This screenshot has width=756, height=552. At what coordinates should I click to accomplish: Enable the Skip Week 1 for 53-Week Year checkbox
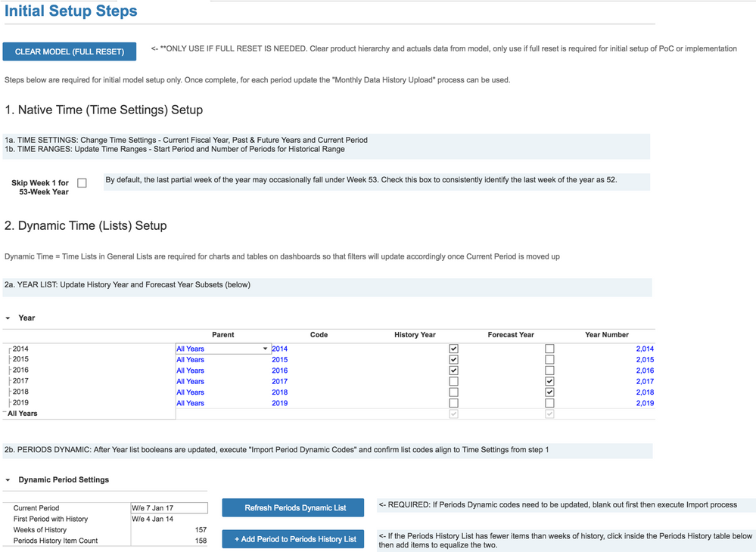(82, 182)
